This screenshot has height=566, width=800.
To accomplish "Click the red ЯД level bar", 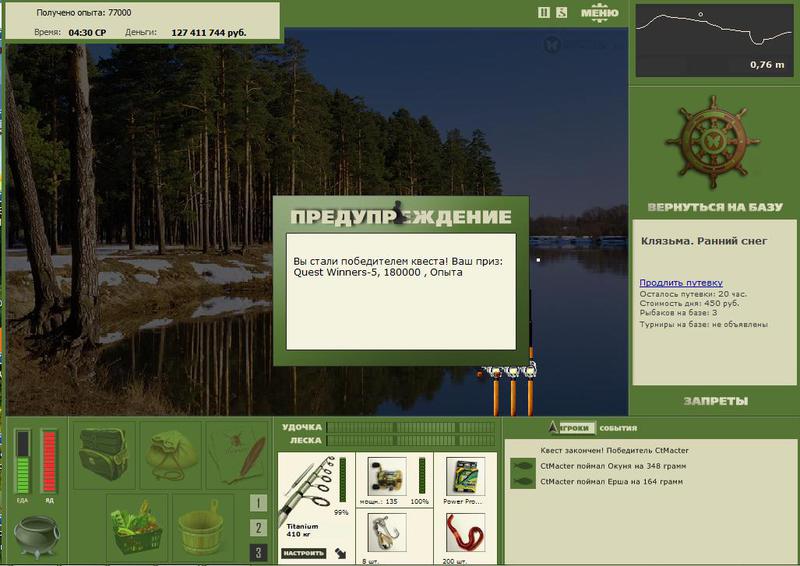I will [x=49, y=461].
